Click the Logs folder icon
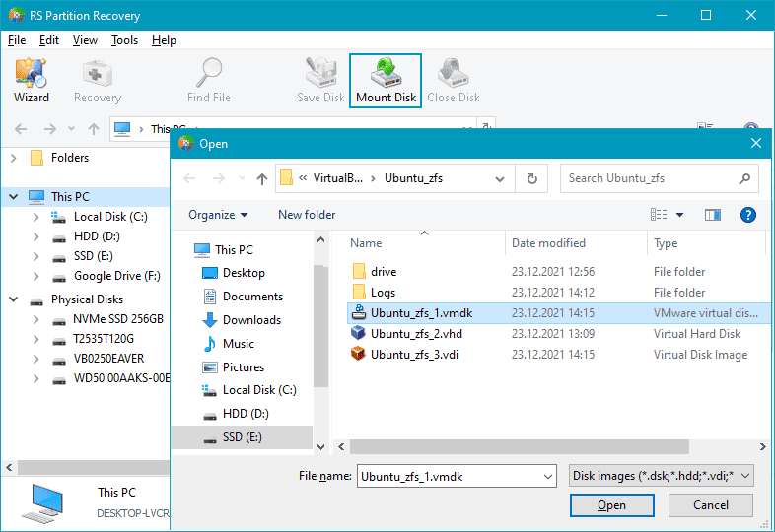The image size is (775, 532). (x=359, y=292)
